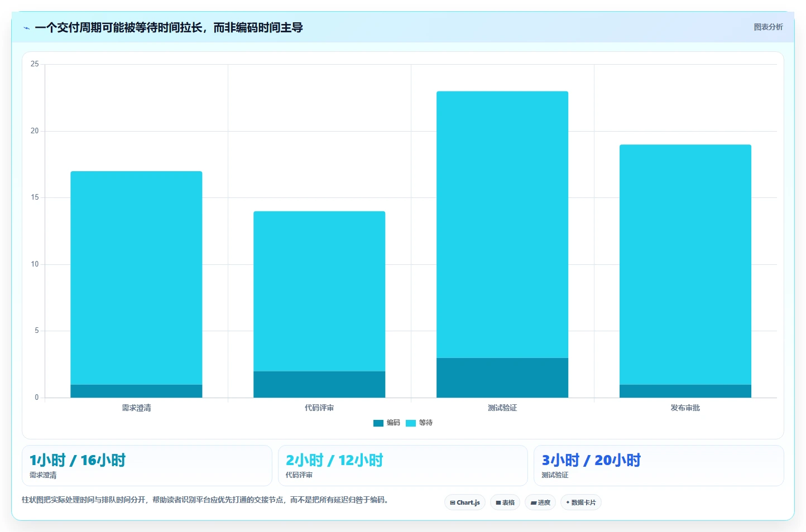Screen dimensions: 806x532
Task: Click the 编码 bar segment for 代码评审
Action: (319, 384)
